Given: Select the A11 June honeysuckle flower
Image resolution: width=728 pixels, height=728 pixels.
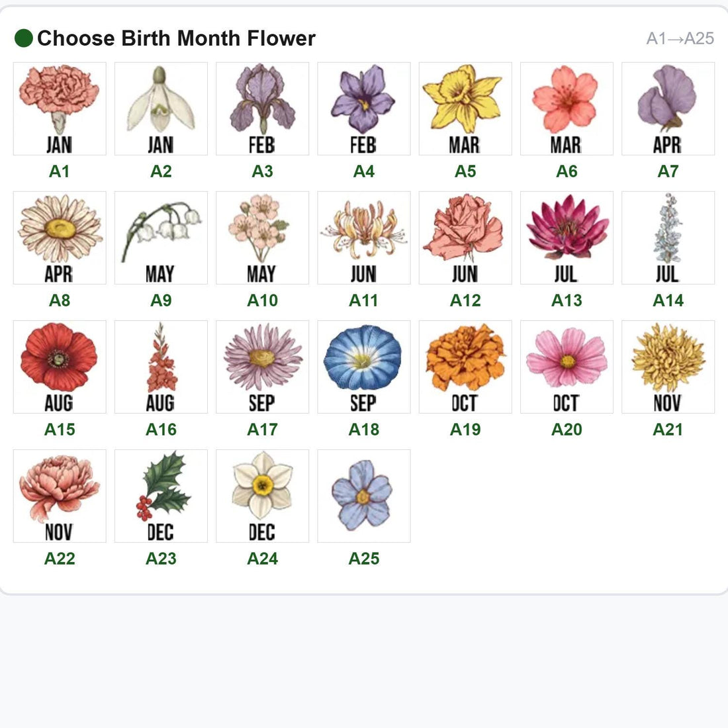Looking at the screenshot, I should [364, 238].
